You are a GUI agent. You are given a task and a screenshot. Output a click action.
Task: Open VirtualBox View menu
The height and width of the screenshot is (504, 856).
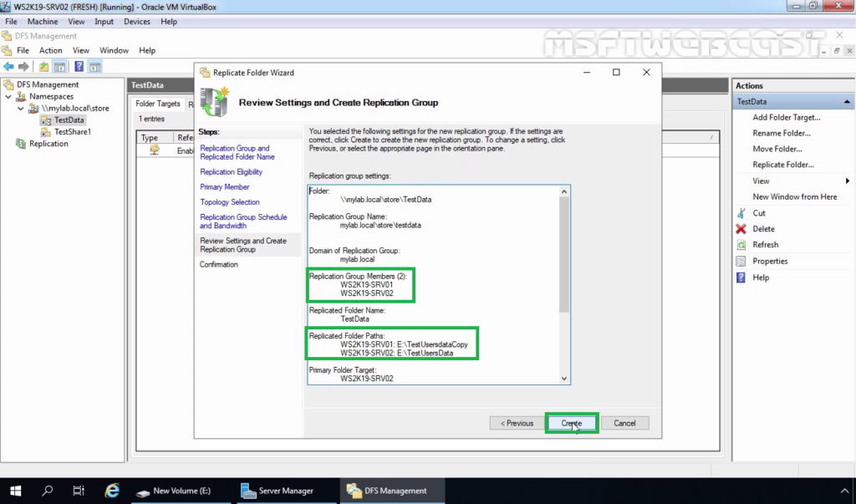point(76,21)
